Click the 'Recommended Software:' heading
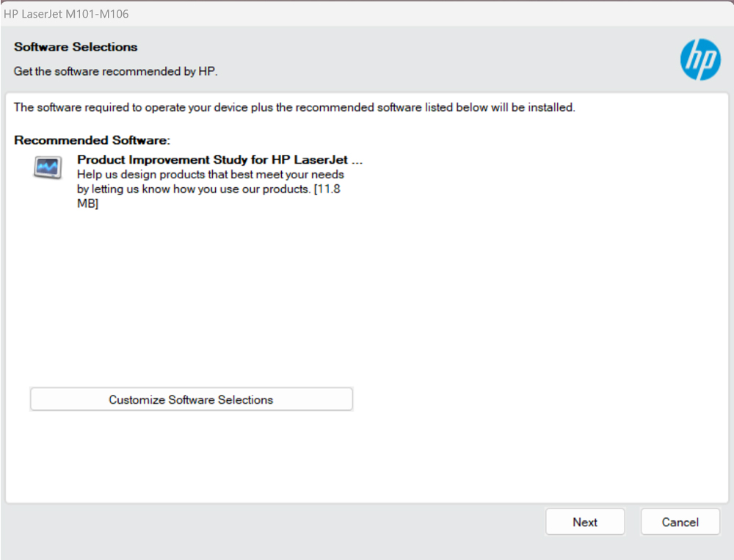This screenshot has height=560, width=734. (92, 140)
